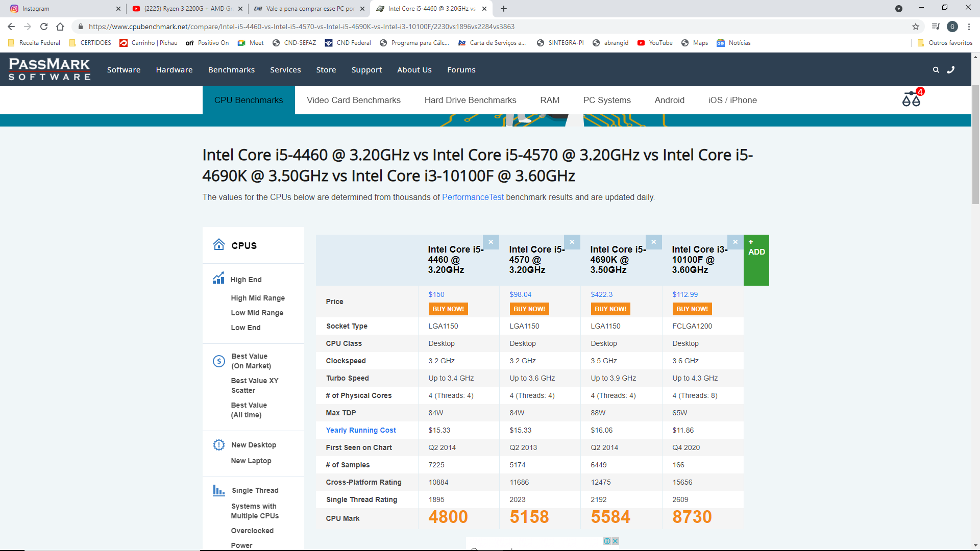Buy the i5-4570 with BUY NOW
Viewport: 980px width, 551px height.
[529, 309]
